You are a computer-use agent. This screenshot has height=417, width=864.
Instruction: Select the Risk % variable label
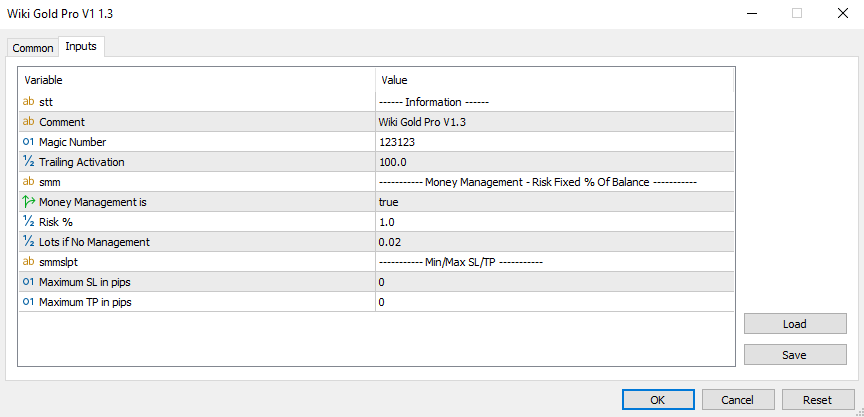[56, 222]
